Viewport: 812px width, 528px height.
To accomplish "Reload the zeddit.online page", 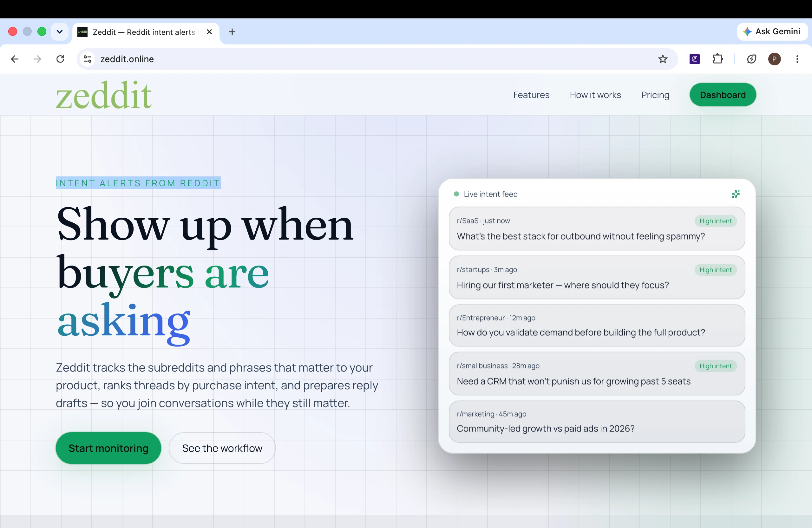I will 60,59.
